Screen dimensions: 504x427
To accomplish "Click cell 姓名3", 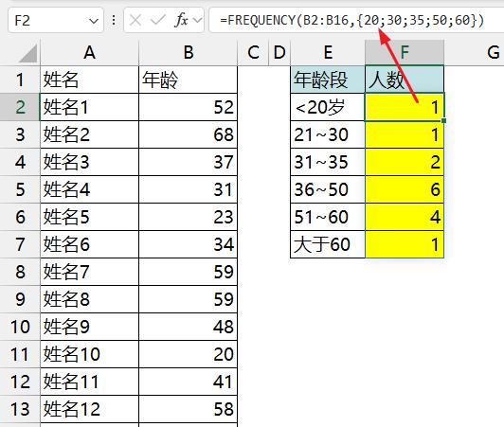I will click(89, 162).
